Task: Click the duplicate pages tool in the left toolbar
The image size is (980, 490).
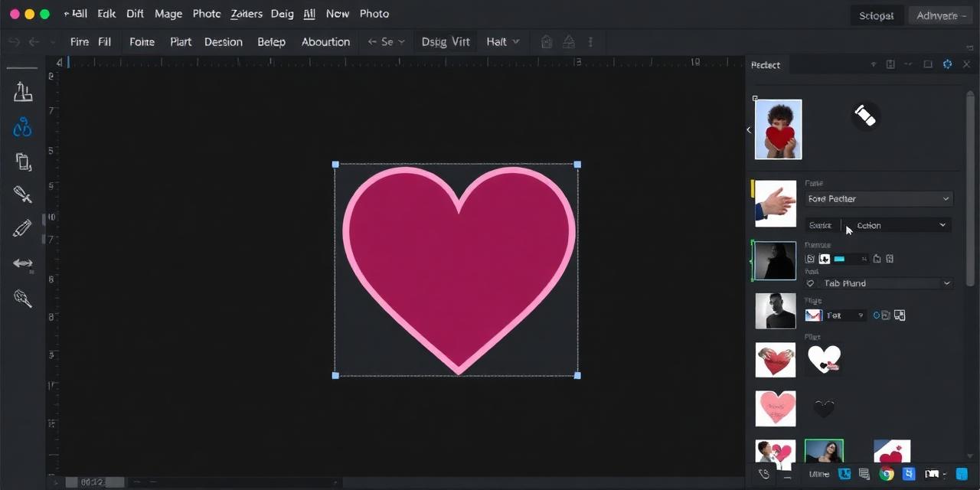Action: click(x=22, y=161)
